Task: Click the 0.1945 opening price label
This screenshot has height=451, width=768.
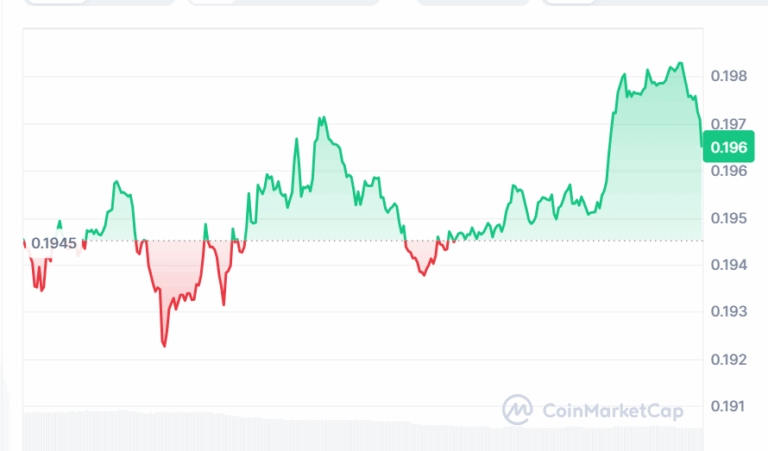Action: (x=53, y=242)
